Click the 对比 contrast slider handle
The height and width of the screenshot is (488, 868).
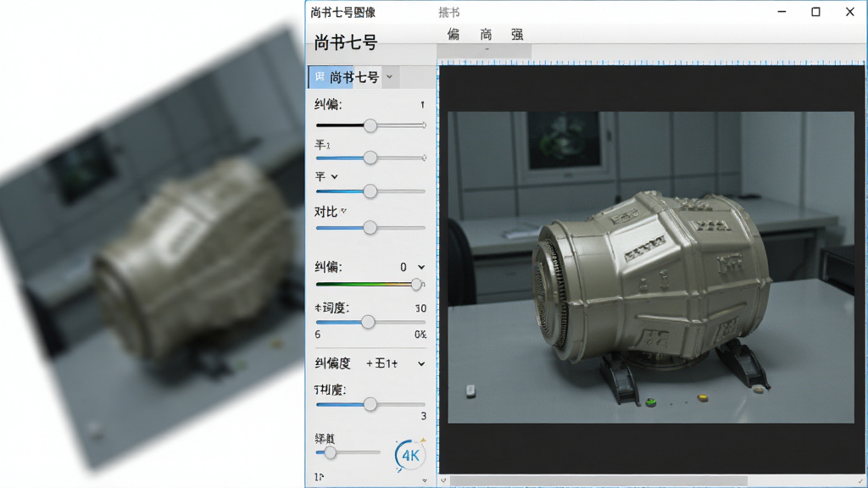point(370,227)
